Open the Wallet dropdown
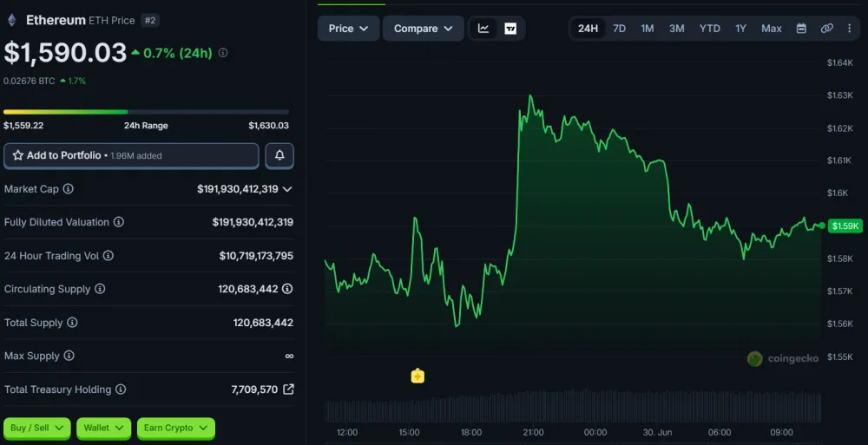The width and height of the screenshot is (868, 445). tap(103, 429)
